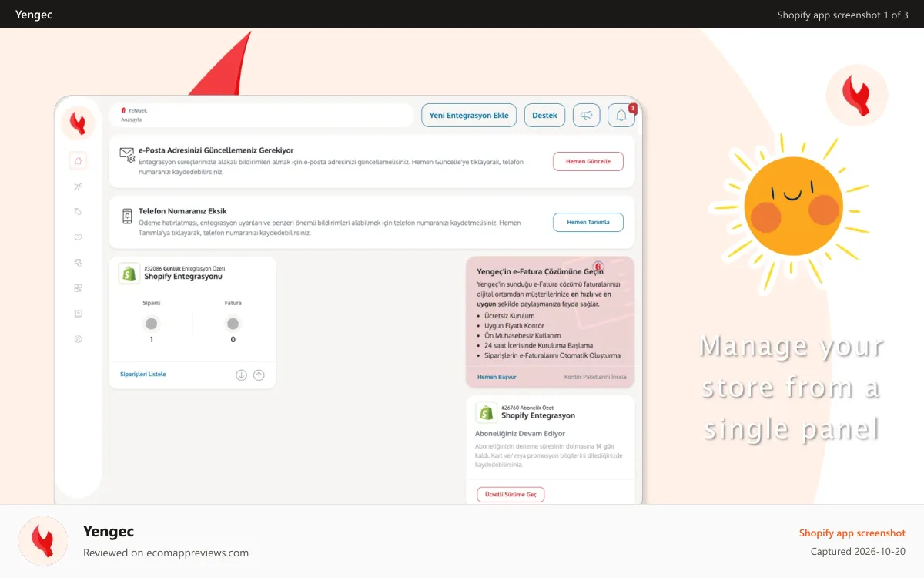This screenshot has width=924, height=578.
Task: Click the Shopify icon in Günlük Entegrasyon Özeti
Action: pos(129,273)
